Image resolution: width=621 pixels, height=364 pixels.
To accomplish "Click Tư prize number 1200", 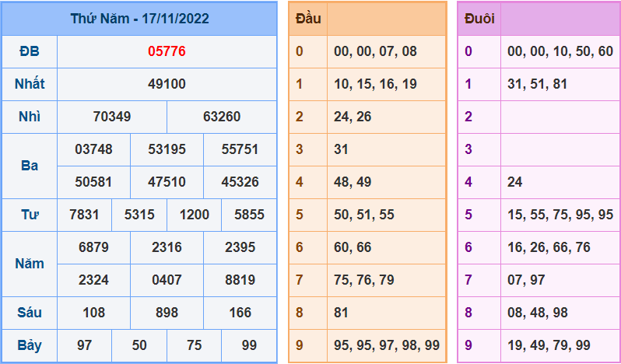I will 194,215.
